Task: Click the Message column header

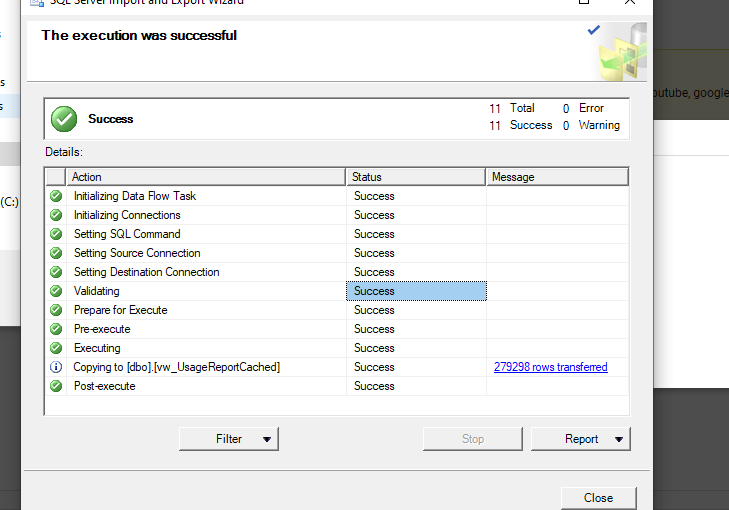Action: click(x=557, y=177)
